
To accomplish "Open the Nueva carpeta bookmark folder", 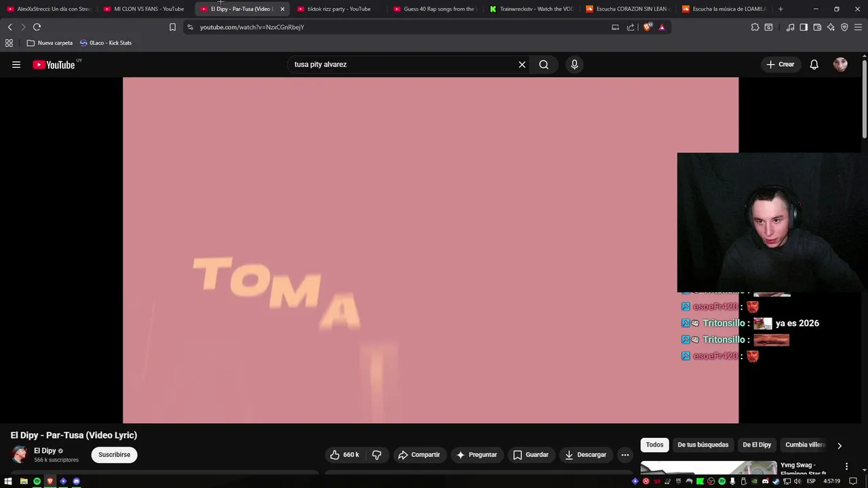I will pyautogui.click(x=50, y=43).
